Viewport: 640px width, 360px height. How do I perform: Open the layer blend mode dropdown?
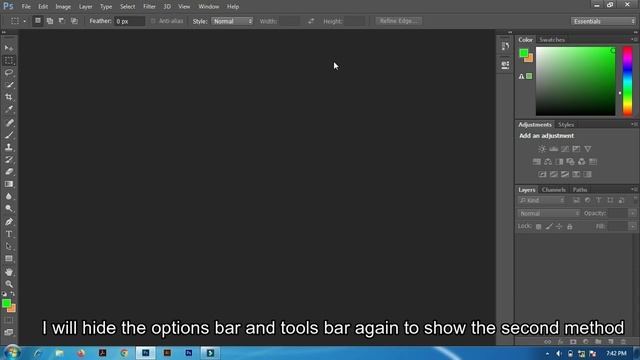[549, 213]
